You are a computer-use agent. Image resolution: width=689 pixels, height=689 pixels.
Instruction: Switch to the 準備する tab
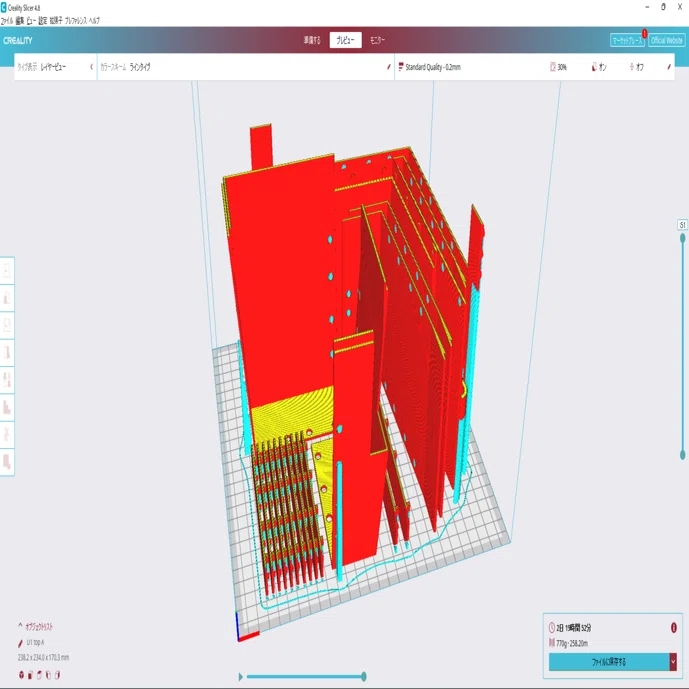312,40
